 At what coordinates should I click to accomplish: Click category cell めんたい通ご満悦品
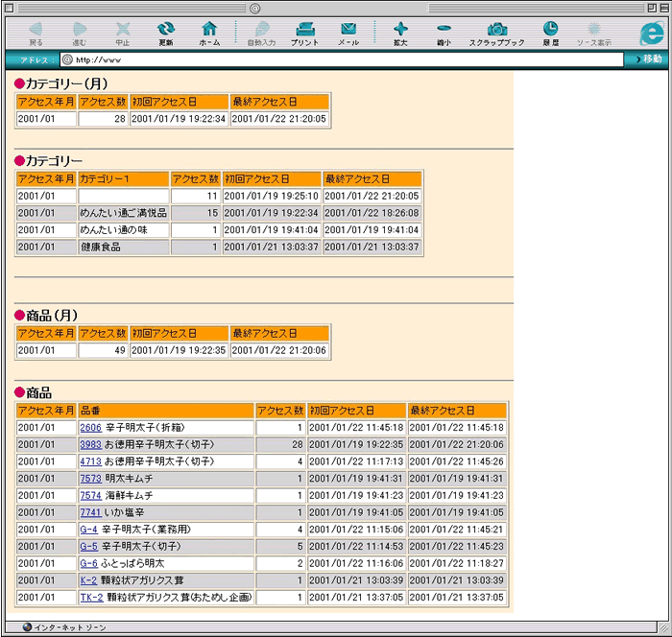[124, 213]
